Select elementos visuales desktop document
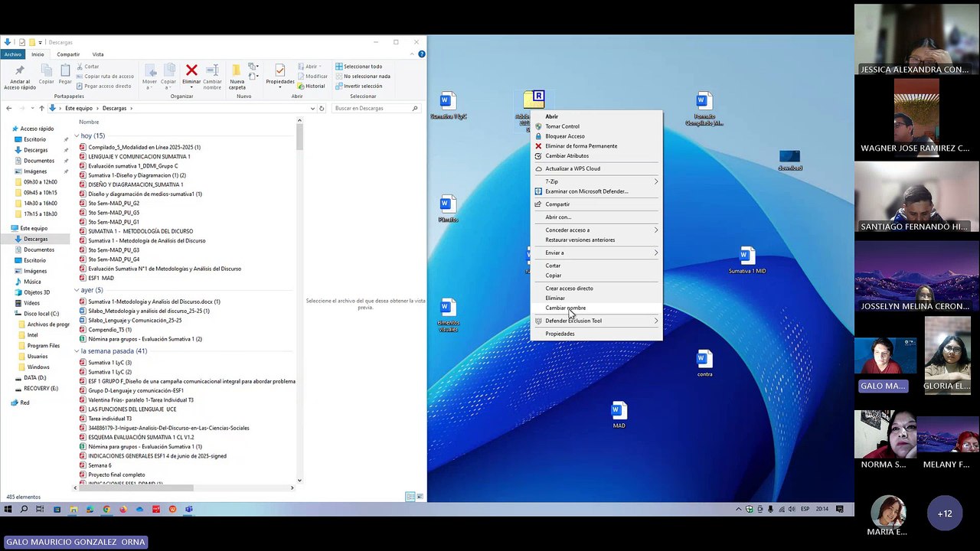Image resolution: width=980 pixels, height=551 pixels. [x=448, y=314]
